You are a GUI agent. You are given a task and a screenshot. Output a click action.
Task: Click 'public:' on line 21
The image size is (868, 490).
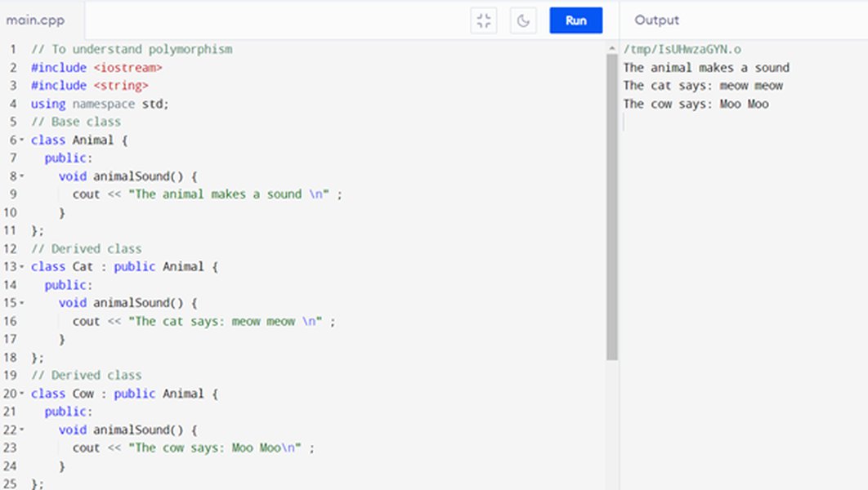[x=69, y=412]
